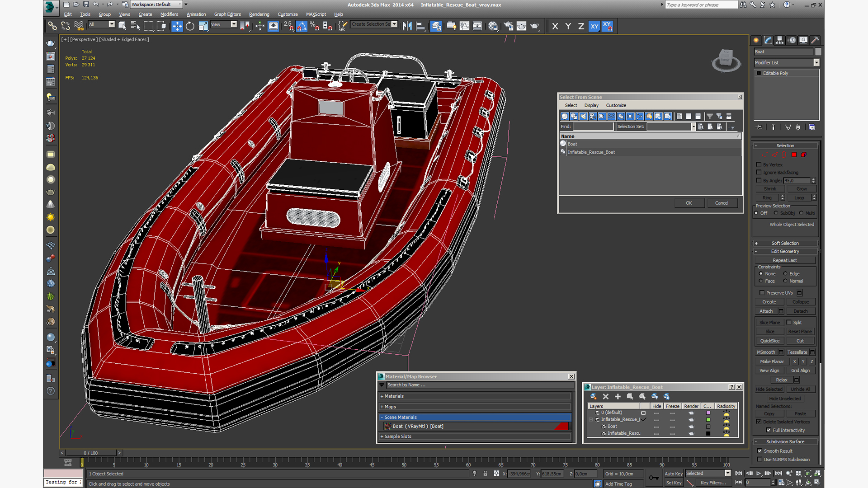Click the Select and Link chain icon
Viewport: 868px width, 488px height.
coord(52,26)
